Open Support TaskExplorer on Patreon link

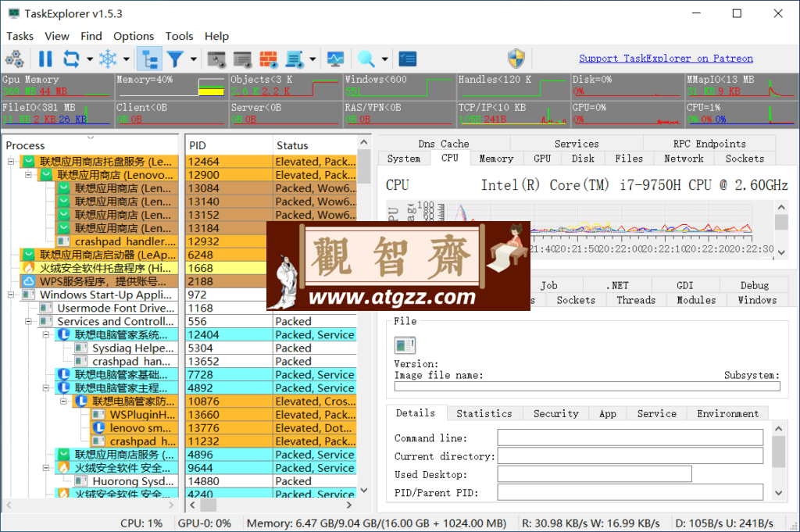(x=666, y=59)
